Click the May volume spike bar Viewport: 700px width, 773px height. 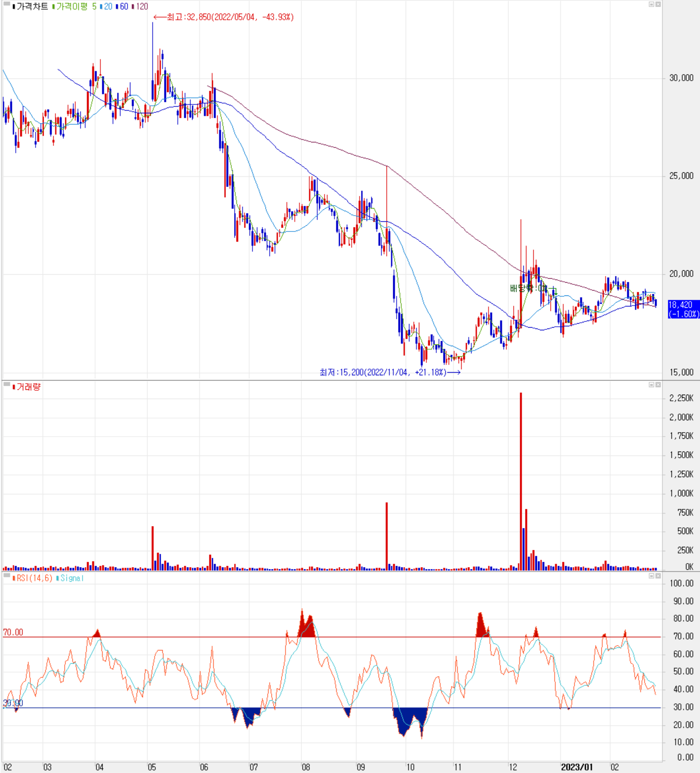153,548
